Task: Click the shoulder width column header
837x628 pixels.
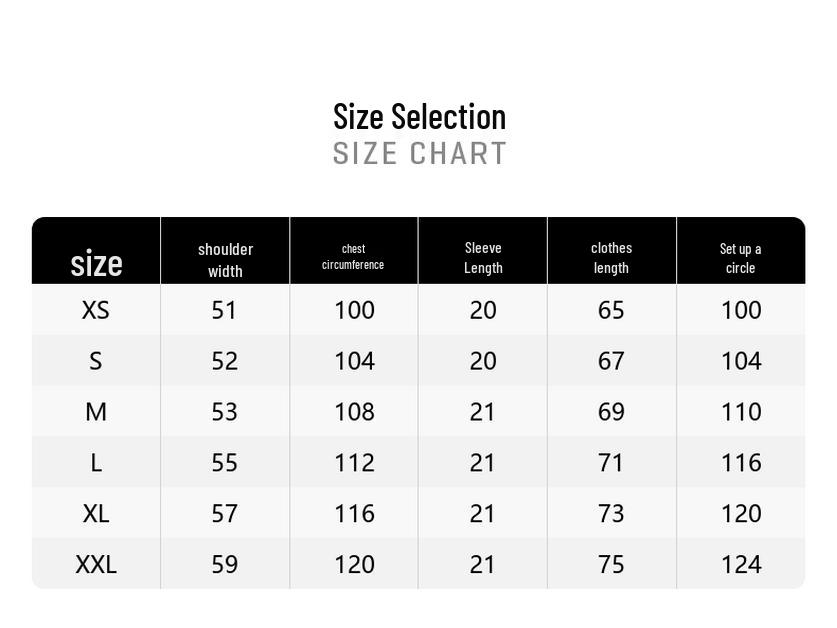Action: tap(225, 259)
